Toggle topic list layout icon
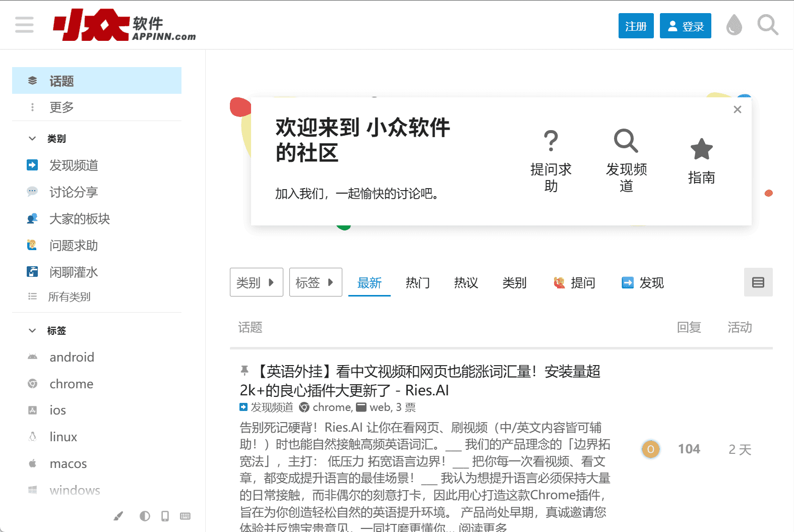This screenshot has height=532, width=794. point(758,282)
